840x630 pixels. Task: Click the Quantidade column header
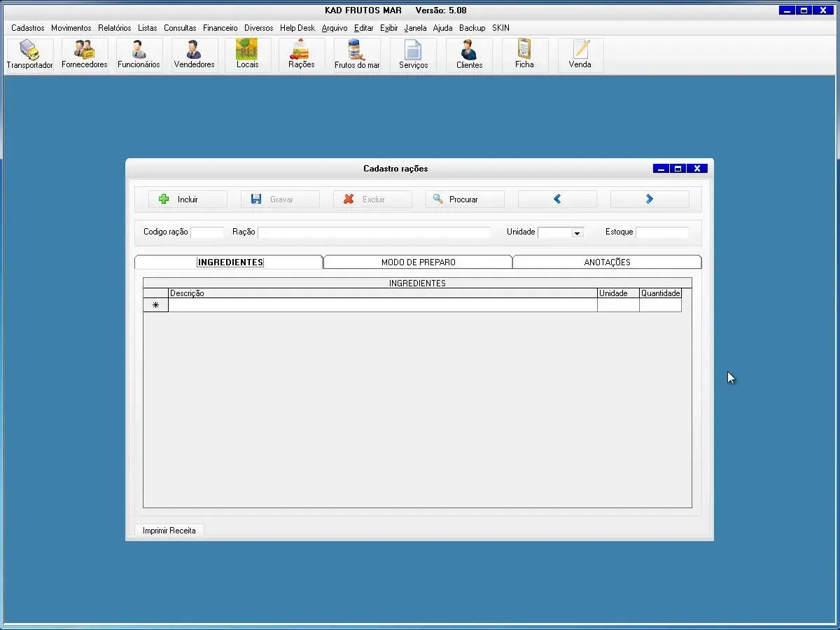(x=660, y=293)
